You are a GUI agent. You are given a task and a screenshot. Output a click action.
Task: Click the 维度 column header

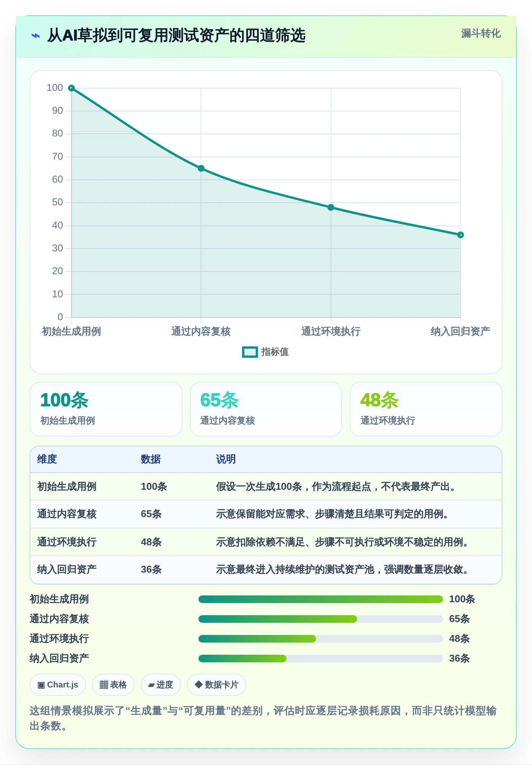coord(47,459)
